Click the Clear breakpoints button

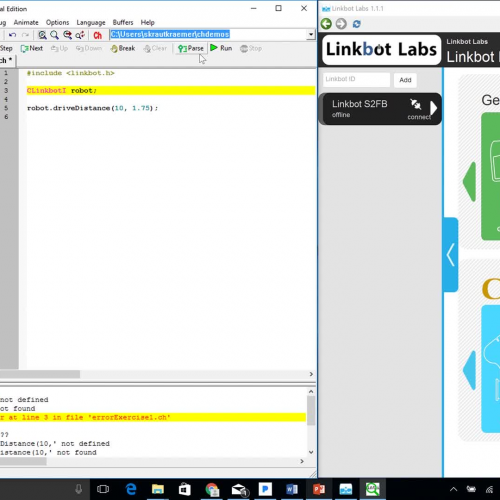tap(155, 48)
